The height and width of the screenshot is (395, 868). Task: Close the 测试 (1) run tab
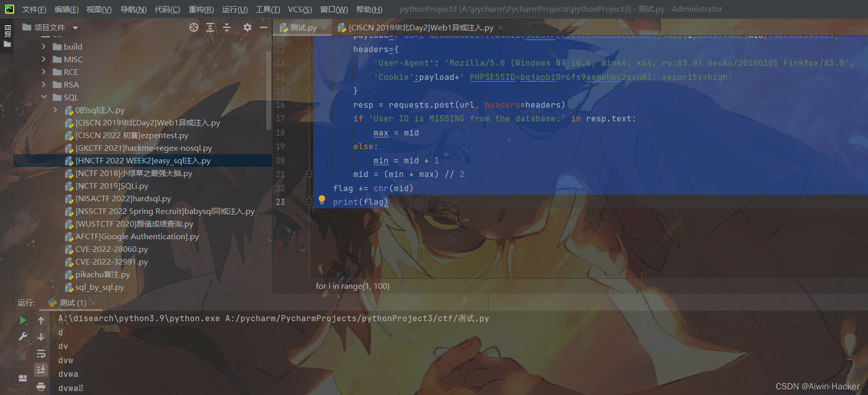coord(93,302)
